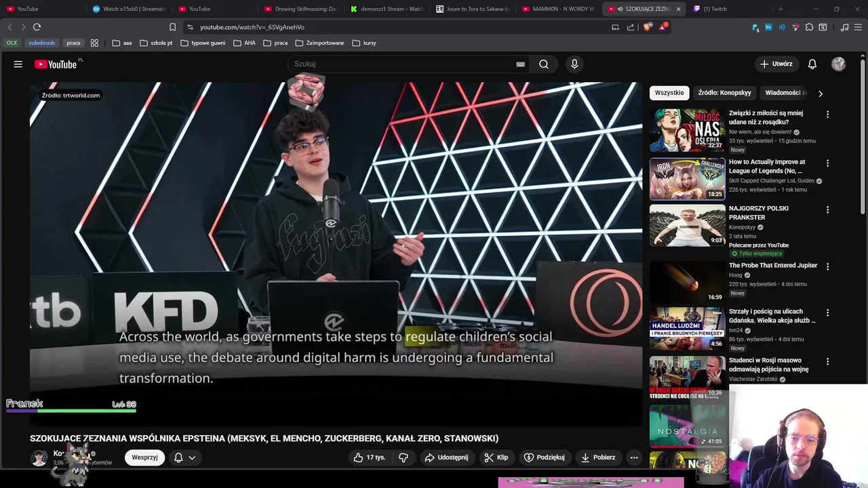
Task: Open options for NAJGORSZY POLSKI PRANKSTER video
Action: tap(827, 209)
